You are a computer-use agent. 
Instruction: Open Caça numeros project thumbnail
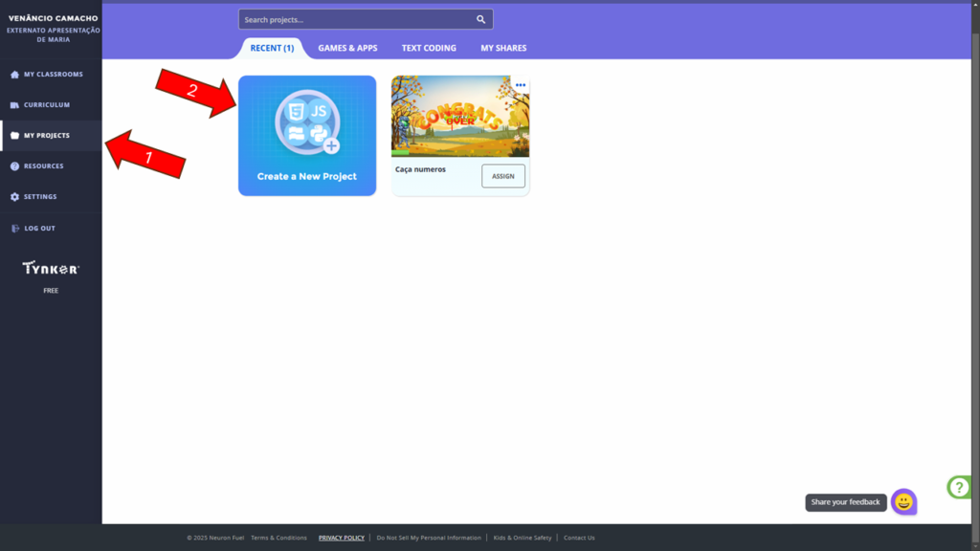(x=459, y=117)
